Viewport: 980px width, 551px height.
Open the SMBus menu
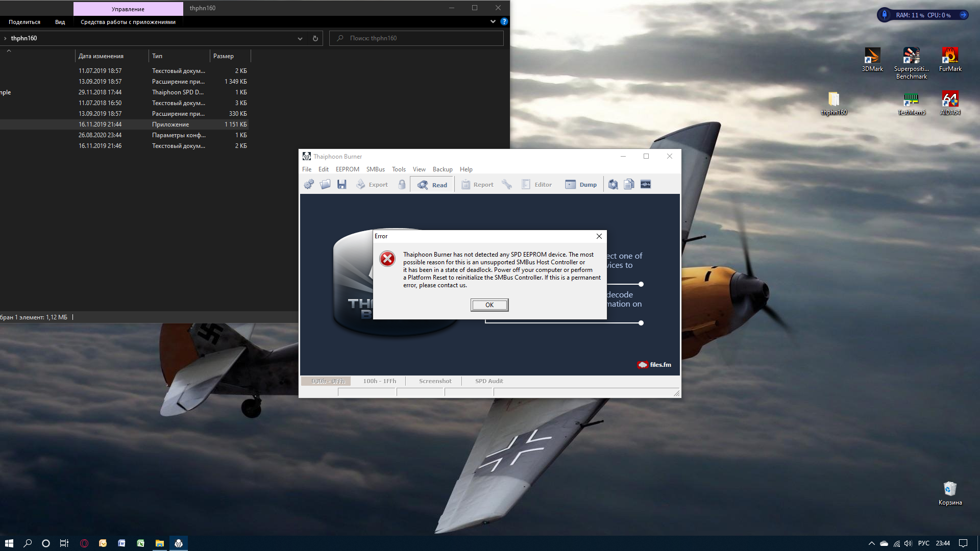click(x=375, y=169)
